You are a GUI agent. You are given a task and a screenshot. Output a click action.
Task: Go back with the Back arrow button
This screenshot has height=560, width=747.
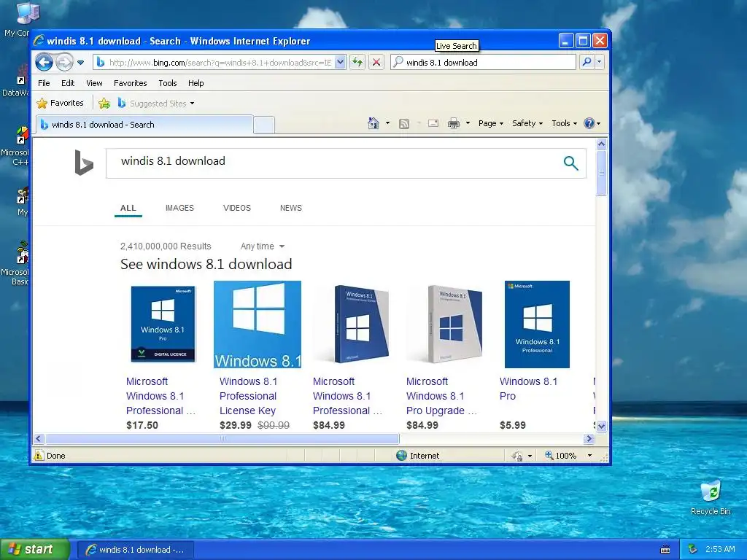pos(44,62)
